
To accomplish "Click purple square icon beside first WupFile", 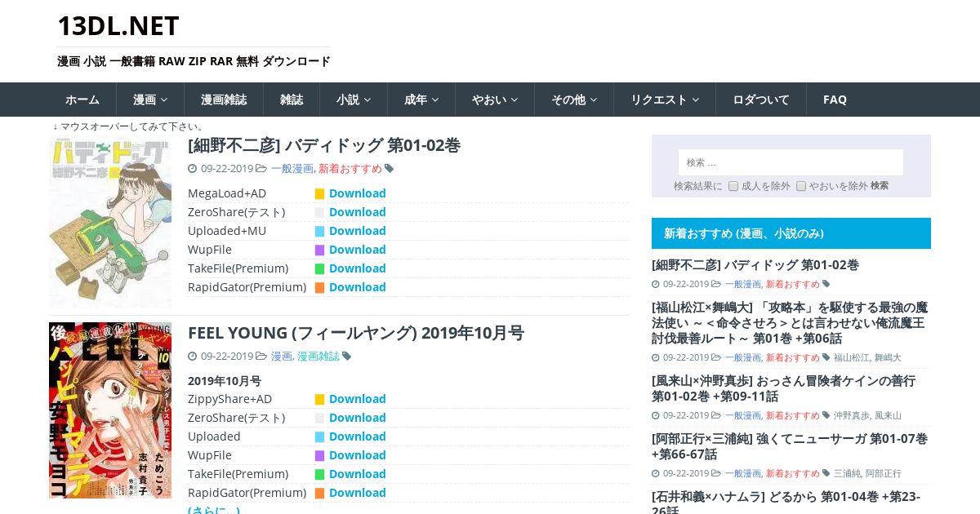I will pyautogui.click(x=320, y=250).
